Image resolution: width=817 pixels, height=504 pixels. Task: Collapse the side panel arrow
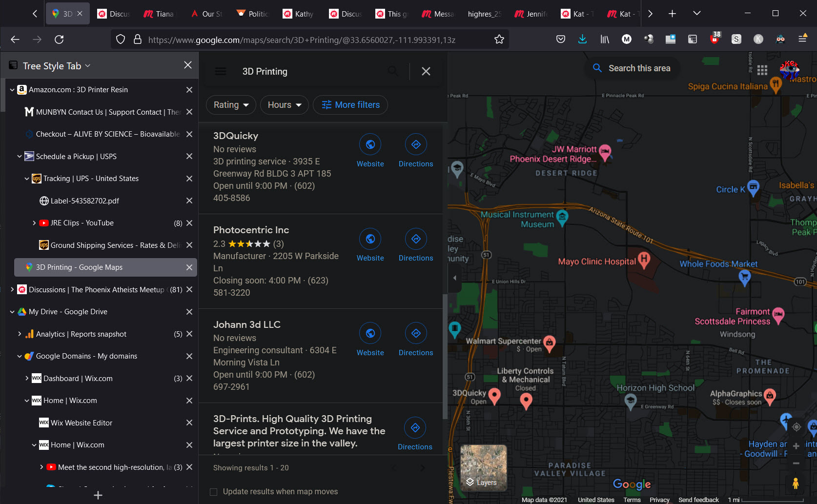(x=454, y=278)
